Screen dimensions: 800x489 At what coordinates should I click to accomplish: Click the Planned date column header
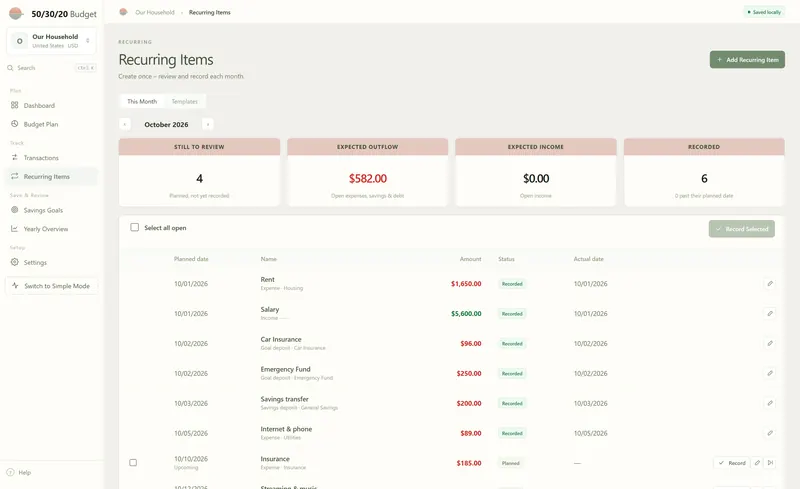tap(191, 259)
